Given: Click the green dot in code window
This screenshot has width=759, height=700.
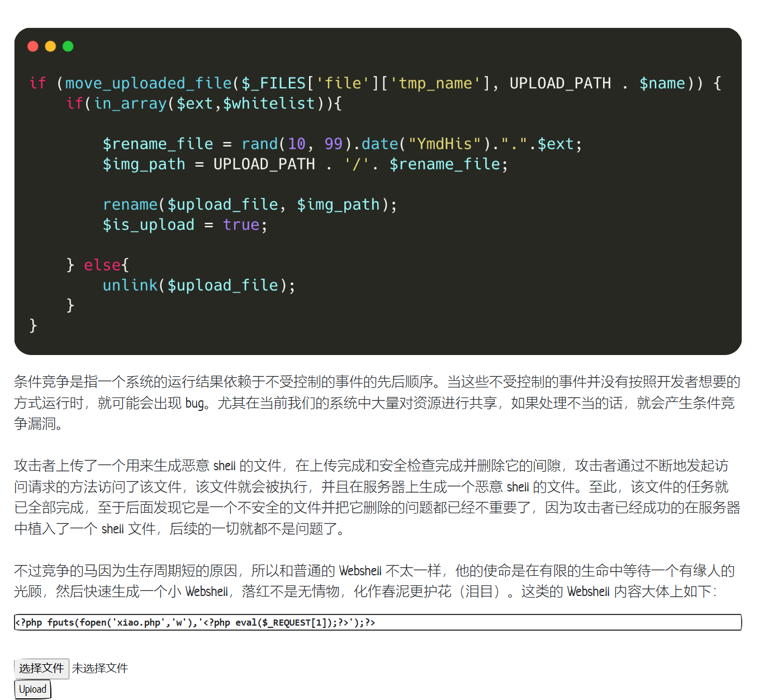Looking at the screenshot, I should click(x=68, y=46).
